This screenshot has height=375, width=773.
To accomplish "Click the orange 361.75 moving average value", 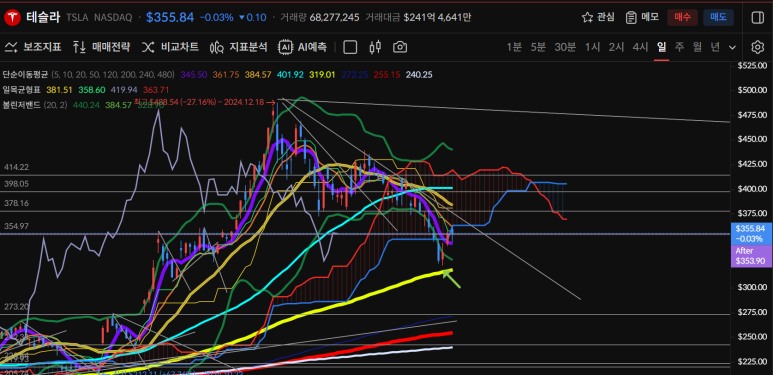I will point(226,75).
